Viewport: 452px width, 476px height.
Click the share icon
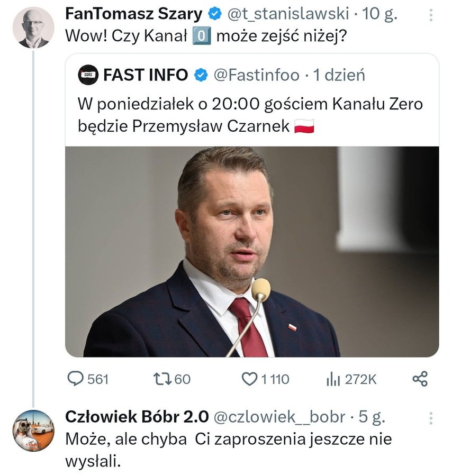420,379
